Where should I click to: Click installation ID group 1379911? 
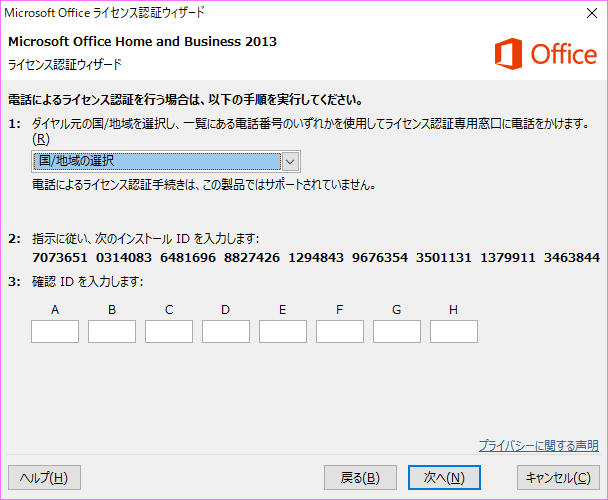pos(508,258)
